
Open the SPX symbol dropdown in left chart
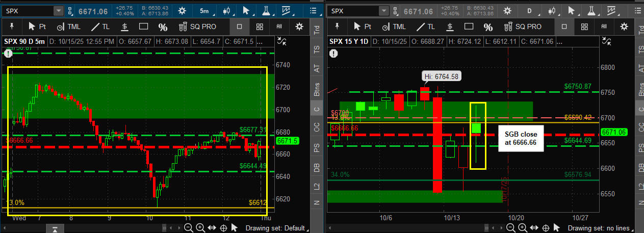point(58,11)
